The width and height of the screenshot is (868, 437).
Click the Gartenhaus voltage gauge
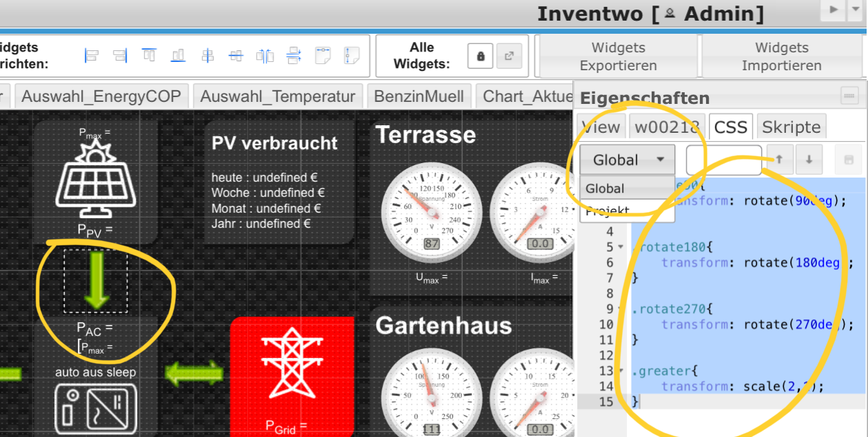coord(431,394)
